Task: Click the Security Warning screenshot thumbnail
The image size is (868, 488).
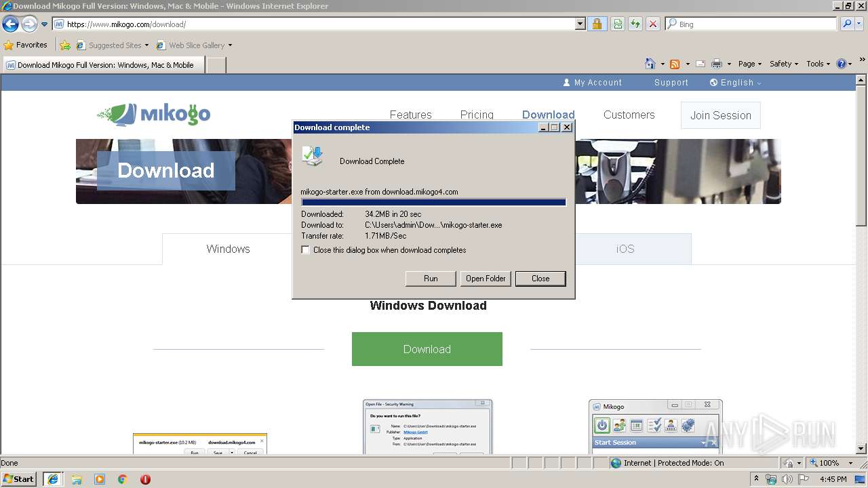Action: [x=427, y=426]
